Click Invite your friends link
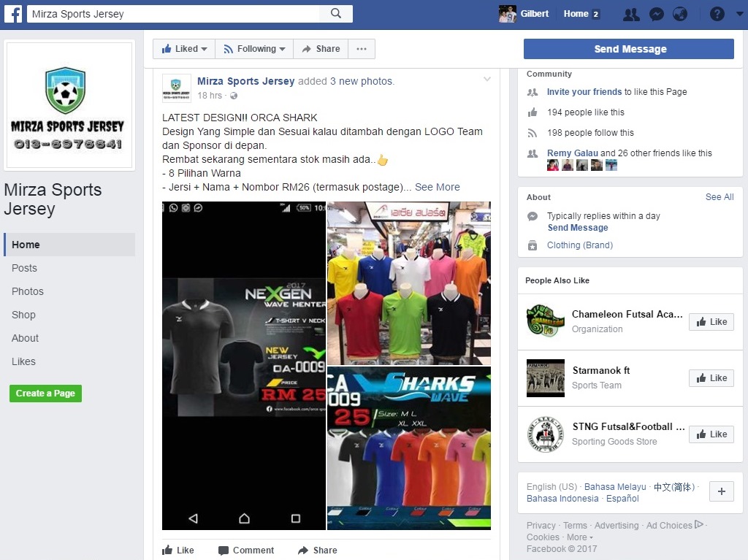This screenshot has width=748, height=560. [584, 91]
